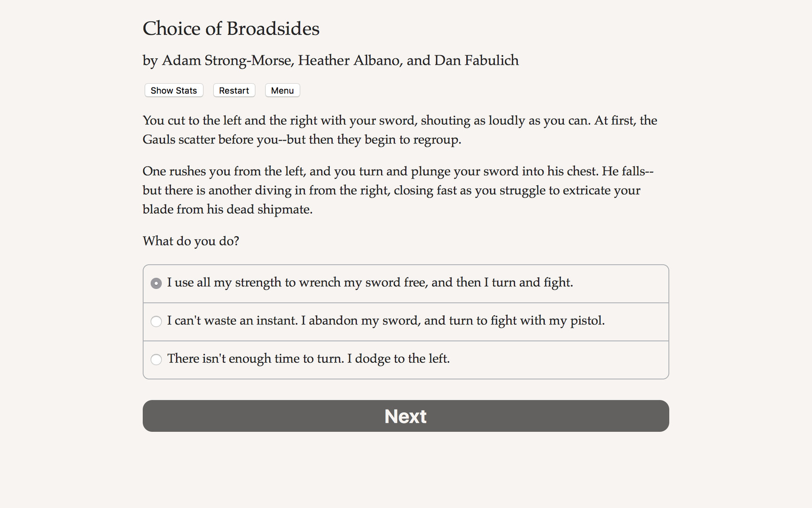Toggle the second answer's radio control
The width and height of the screenshot is (812, 508).
[156, 322]
